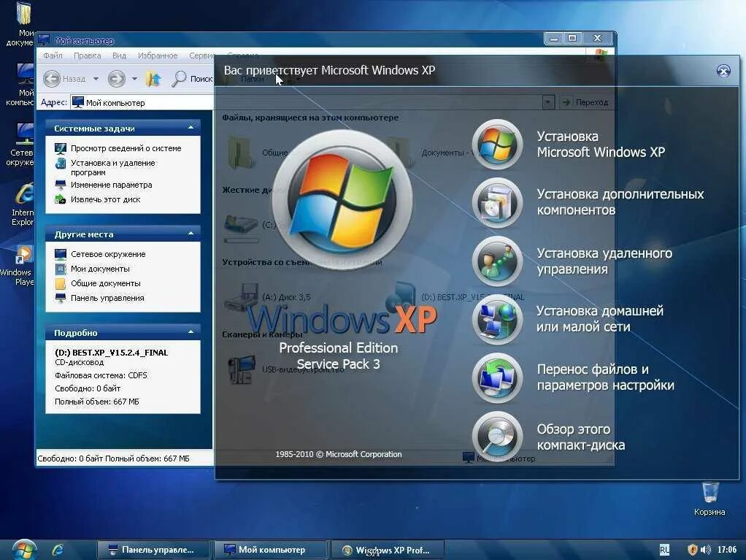Image resolution: width=746 pixels, height=560 pixels.
Task: Click the add/remove programs task icon
Action: pos(61,164)
